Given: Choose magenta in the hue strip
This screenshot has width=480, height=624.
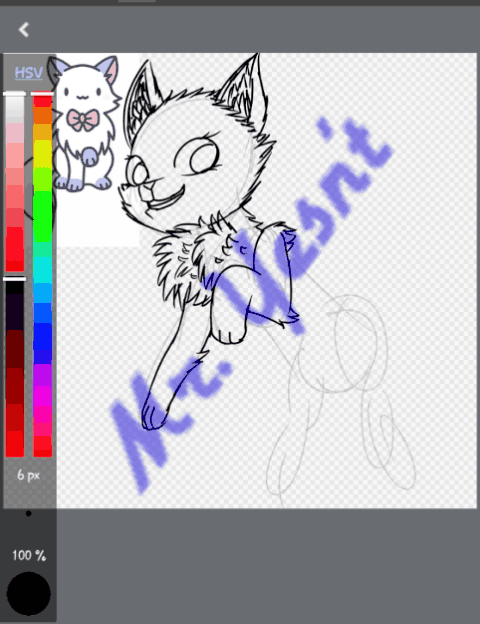Looking at the screenshot, I should pyautogui.click(x=43, y=396).
